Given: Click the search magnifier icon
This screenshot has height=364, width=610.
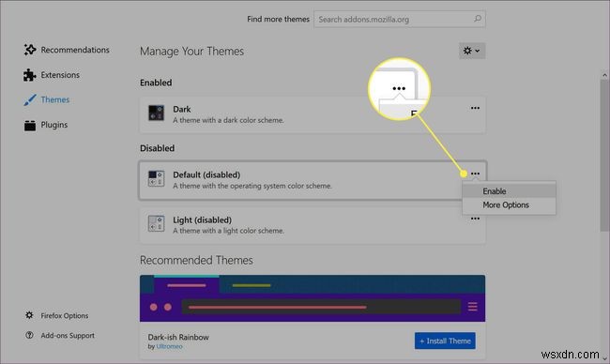Looking at the screenshot, I should click(x=478, y=18).
